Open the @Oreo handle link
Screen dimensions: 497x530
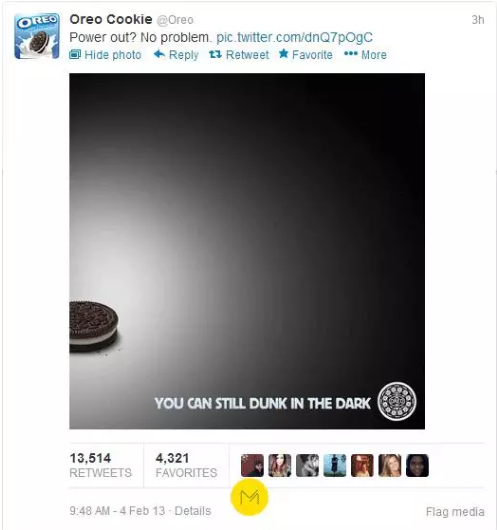(175, 20)
